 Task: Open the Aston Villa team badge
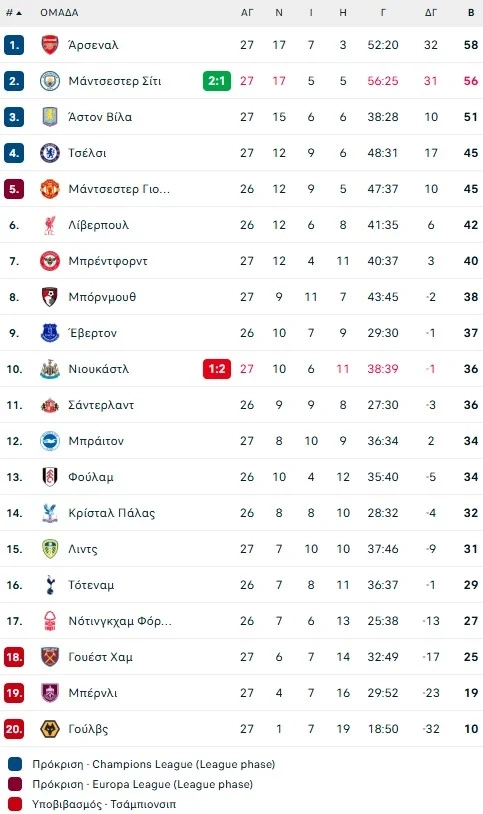tap(50, 117)
